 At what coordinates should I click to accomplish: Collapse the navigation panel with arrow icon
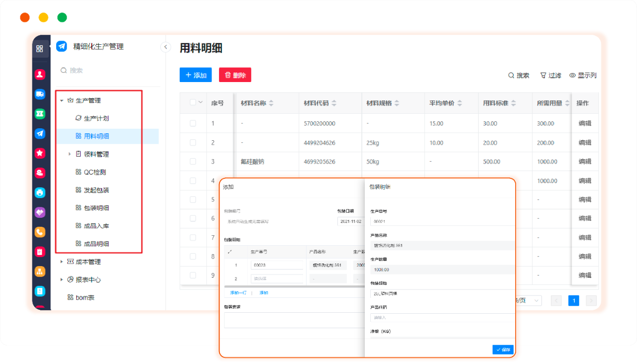pos(165,47)
